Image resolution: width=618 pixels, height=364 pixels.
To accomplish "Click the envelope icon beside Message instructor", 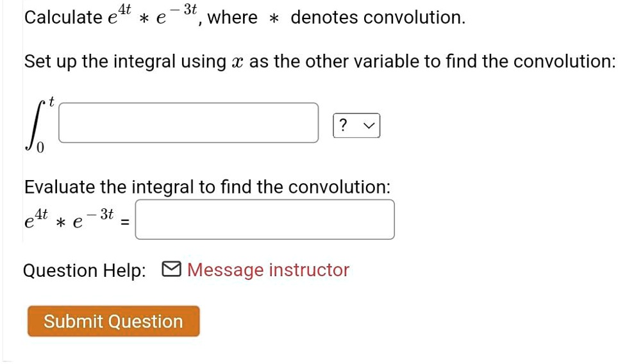I will pyautogui.click(x=171, y=269).
